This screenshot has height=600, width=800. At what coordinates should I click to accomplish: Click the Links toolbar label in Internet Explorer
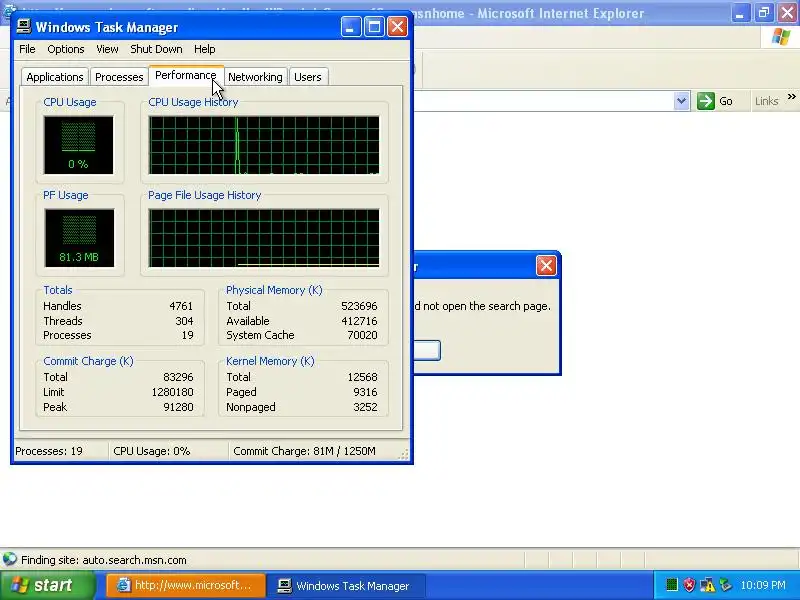tap(766, 101)
